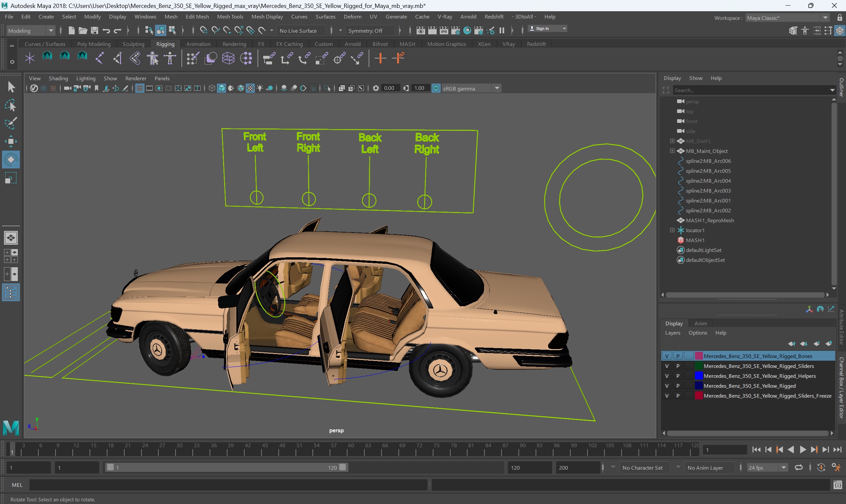The height and width of the screenshot is (504, 846).
Task: Toggle visibility of the Rigged_Sliders layer
Action: [x=666, y=366]
